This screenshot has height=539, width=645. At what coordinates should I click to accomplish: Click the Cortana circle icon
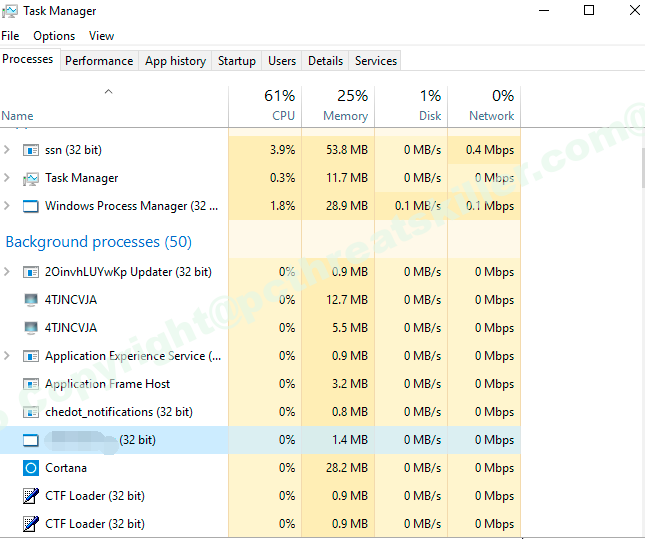coord(31,468)
